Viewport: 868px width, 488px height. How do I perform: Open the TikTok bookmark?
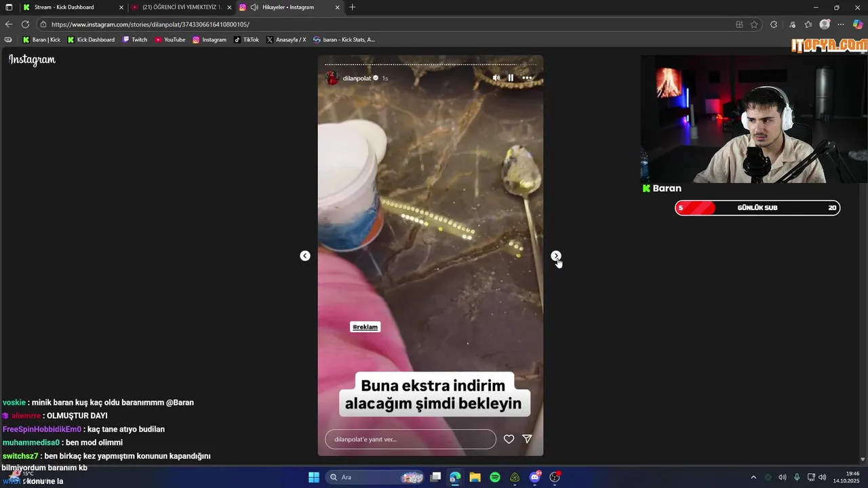246,39
